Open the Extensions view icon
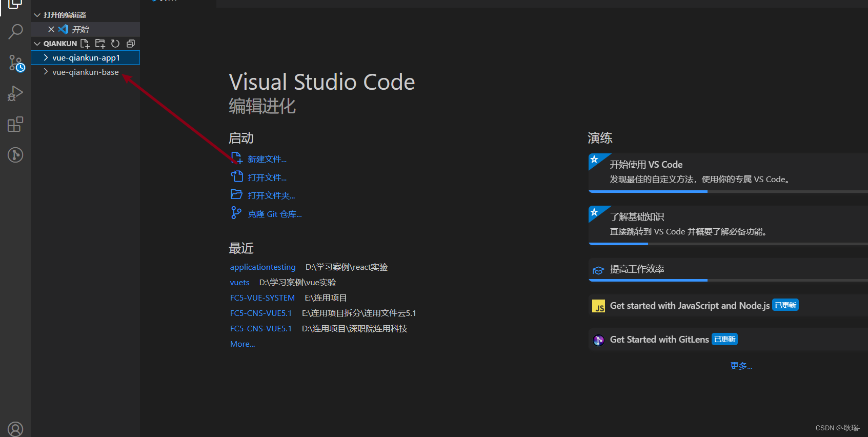This screenshot has height=437, width=868. click(x=15, y=124)
